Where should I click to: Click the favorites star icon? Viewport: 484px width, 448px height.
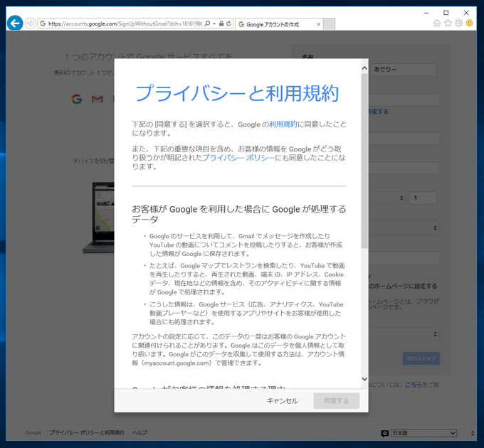pyautogui.click(x=448, y=23)
